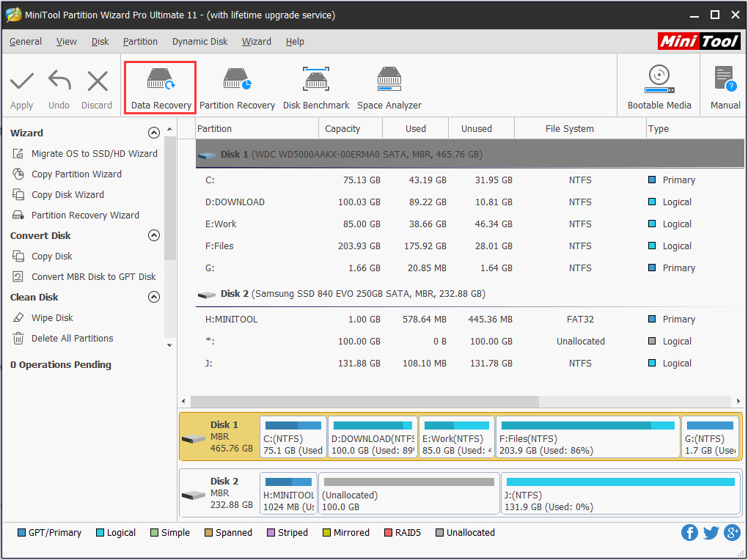Sort by Type column header

695,129
